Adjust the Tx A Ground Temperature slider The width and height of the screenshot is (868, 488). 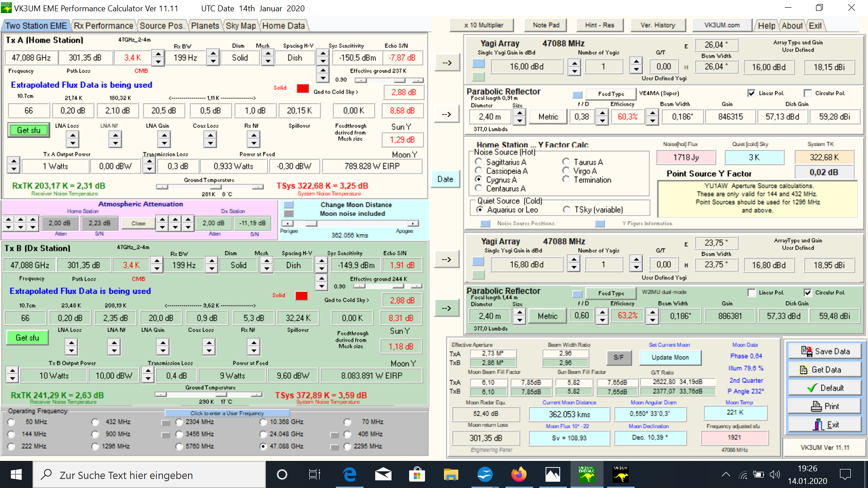tap(210, 187)
